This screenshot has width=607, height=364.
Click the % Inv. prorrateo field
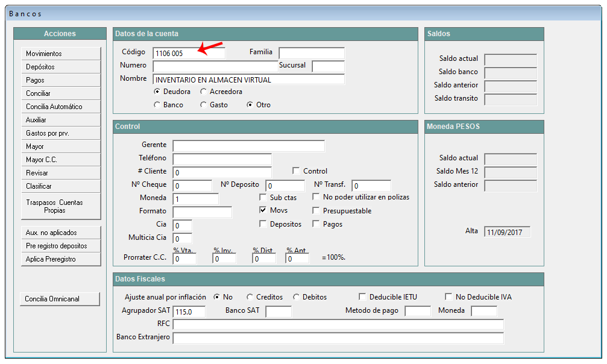[224, 259]
